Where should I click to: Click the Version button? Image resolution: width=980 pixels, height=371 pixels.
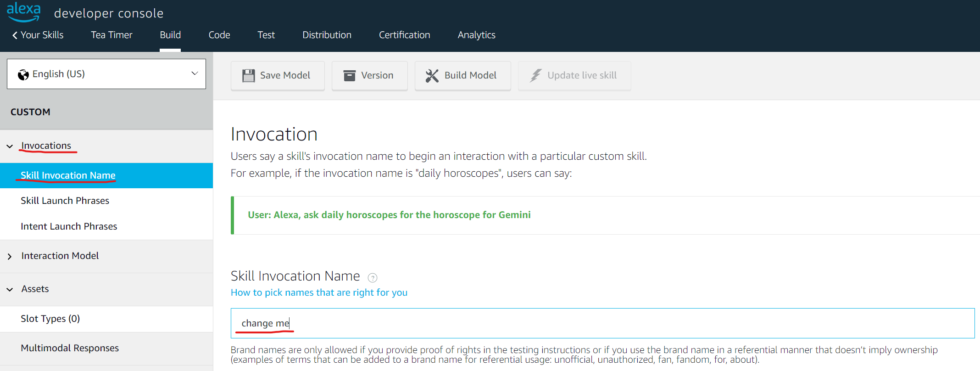click(x=369, y=76)
